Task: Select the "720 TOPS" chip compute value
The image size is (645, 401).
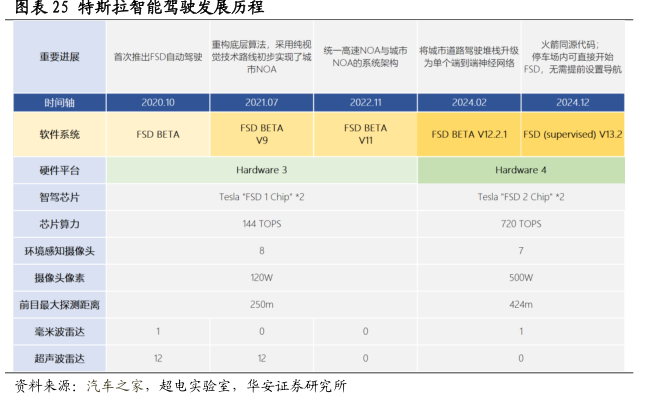Action: coord(520,224)
